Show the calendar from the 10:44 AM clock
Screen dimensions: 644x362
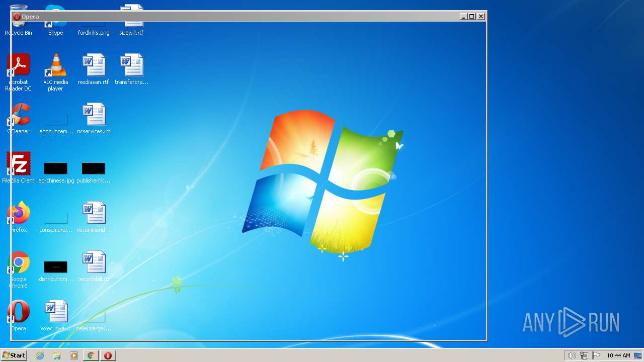click(618, 355)
